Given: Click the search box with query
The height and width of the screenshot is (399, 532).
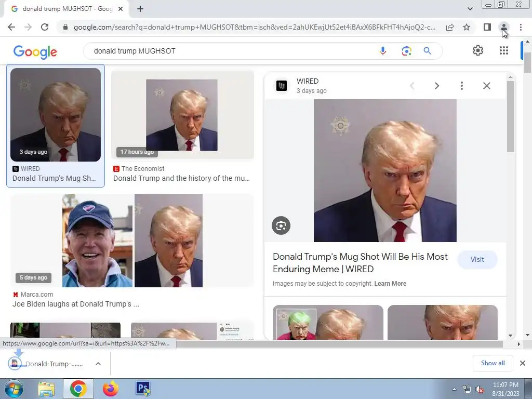Looking at the screenshot, I should [231, 51].
